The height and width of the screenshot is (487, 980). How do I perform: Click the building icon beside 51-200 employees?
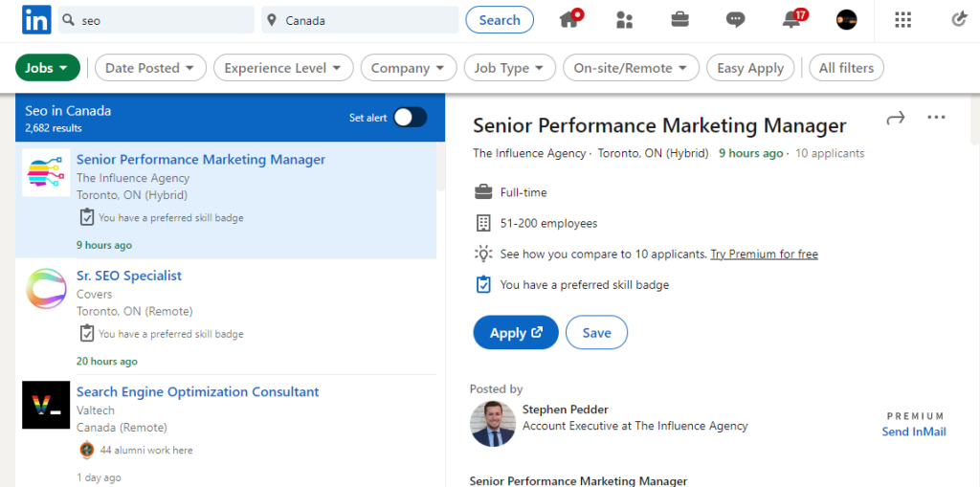click(482, 223)
